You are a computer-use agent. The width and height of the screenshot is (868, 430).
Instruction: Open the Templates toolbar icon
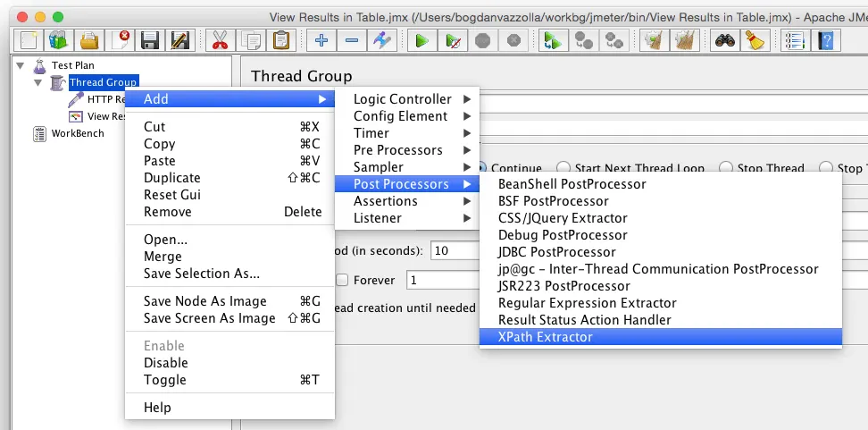[x=59, y=40]
